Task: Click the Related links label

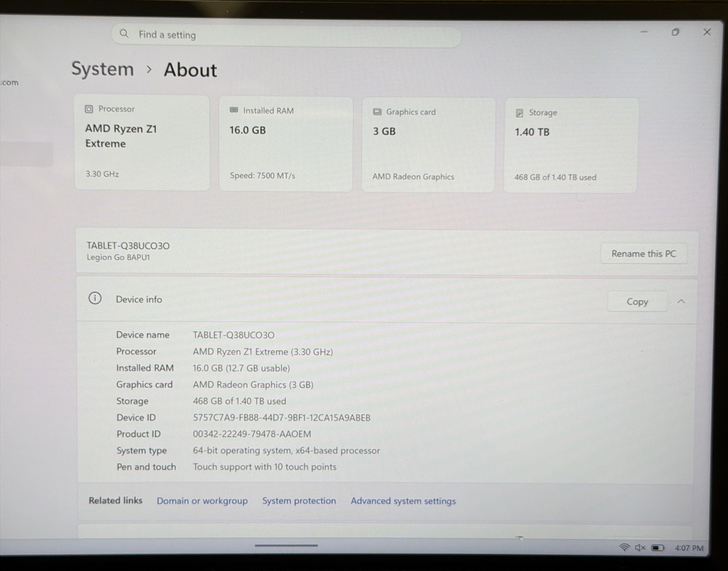Action: coord(116,500)
